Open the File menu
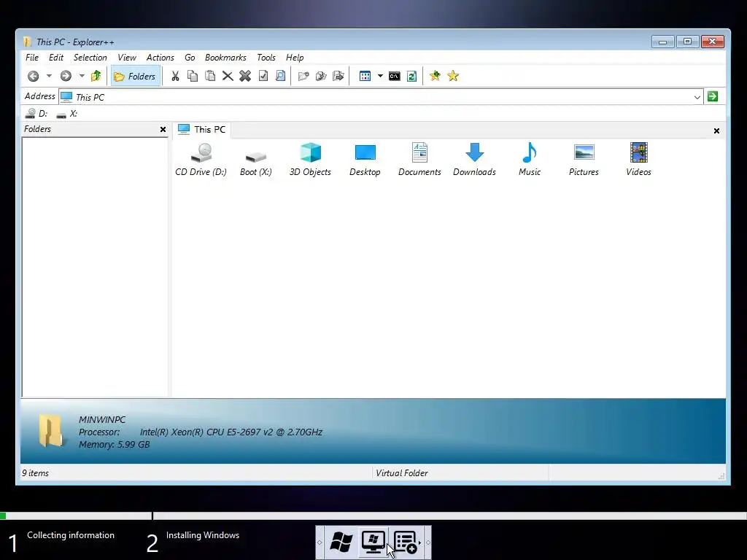747x560 pixels. point(32,58)
